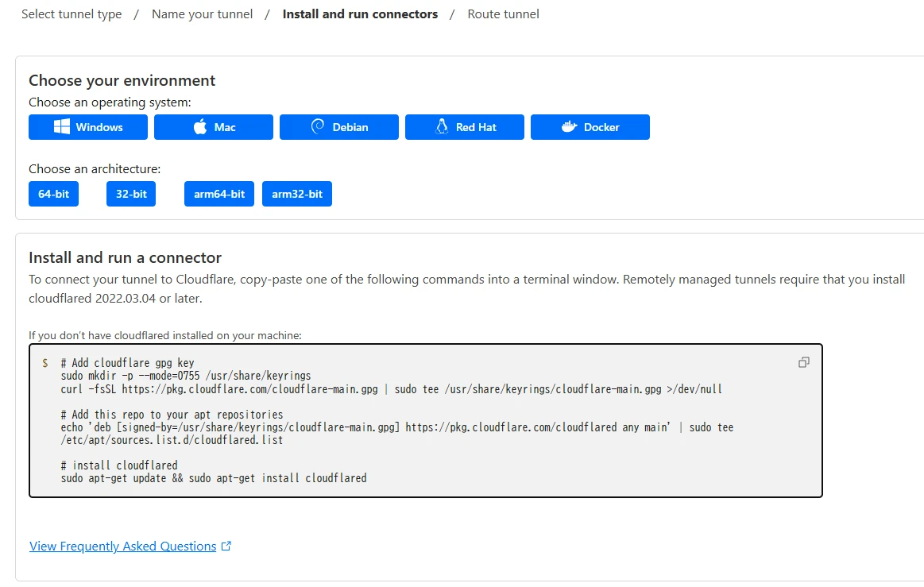Click the external link icon beside FAQ
The height and width of the screenshot is (587, 924).
[226, 546]
